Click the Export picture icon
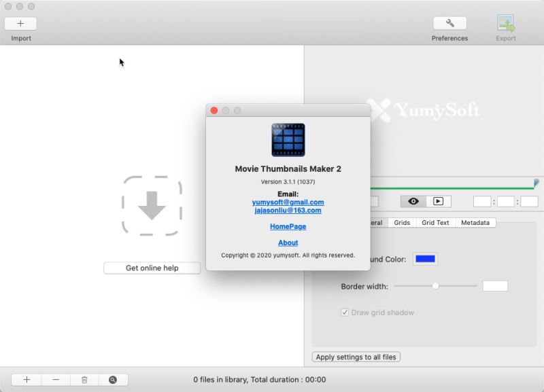 505,23
